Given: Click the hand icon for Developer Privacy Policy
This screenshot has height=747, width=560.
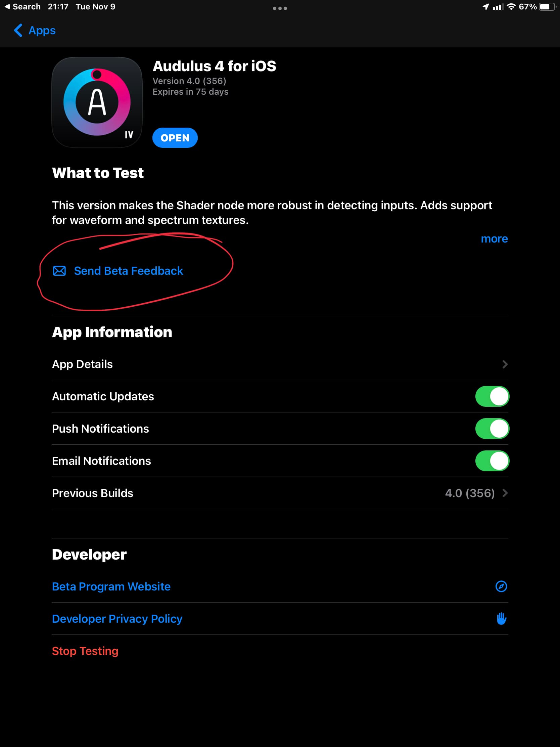Looking at the screenshot, I should click(501, 618).
